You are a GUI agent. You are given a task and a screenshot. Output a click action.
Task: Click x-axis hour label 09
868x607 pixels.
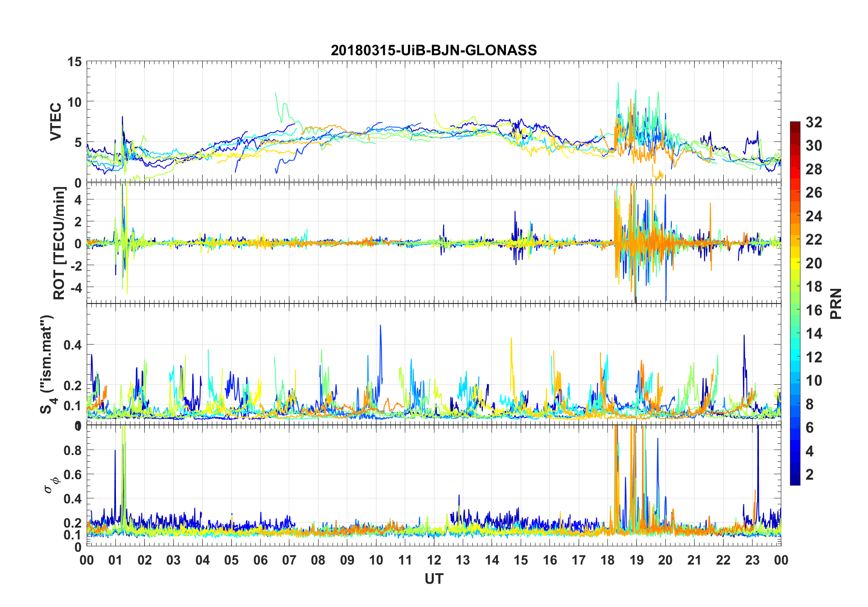point(347,560)
